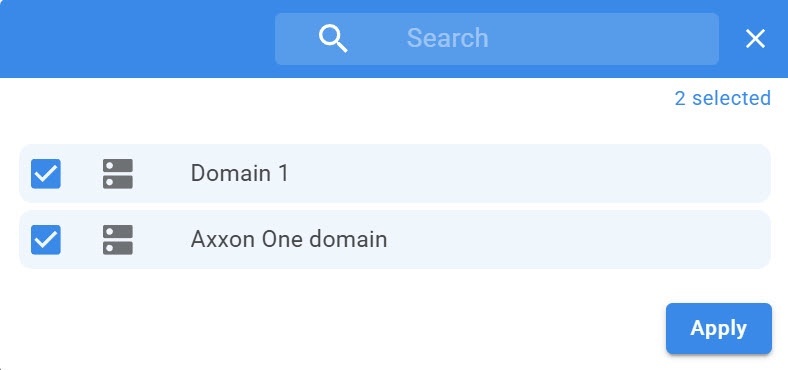Click the Axxon One domain row background
The height and width of the screenshot is (370, 788).
(395, 239)
